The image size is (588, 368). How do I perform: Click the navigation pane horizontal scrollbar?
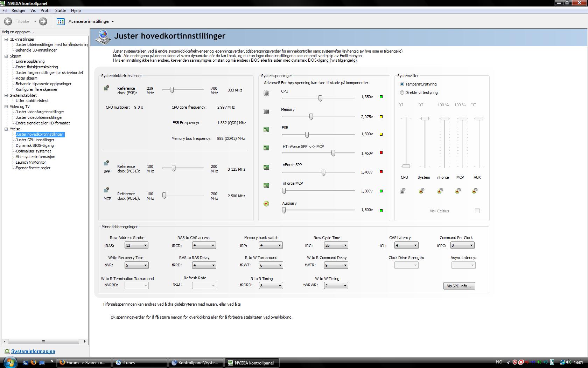43,341
